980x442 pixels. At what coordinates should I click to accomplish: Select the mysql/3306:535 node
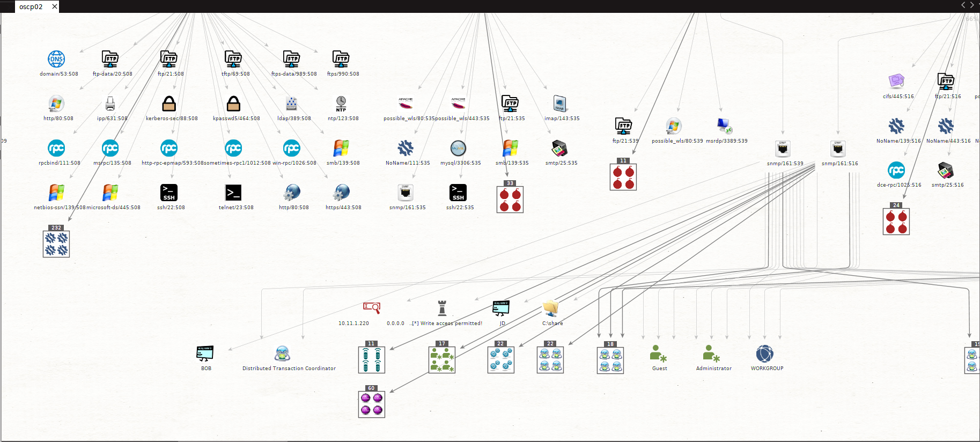click(458, 148)
